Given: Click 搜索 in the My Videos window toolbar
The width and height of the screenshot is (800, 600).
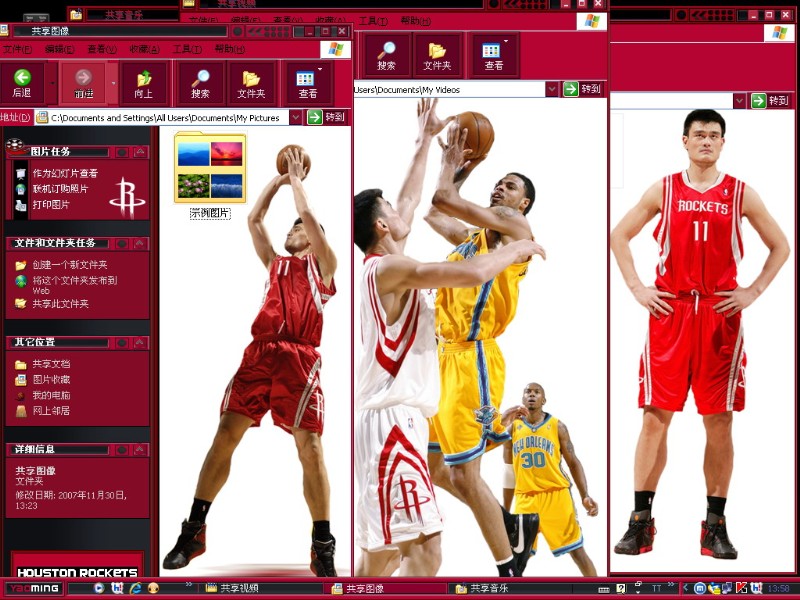Looking at the screenshot, I should click(386, 56).
